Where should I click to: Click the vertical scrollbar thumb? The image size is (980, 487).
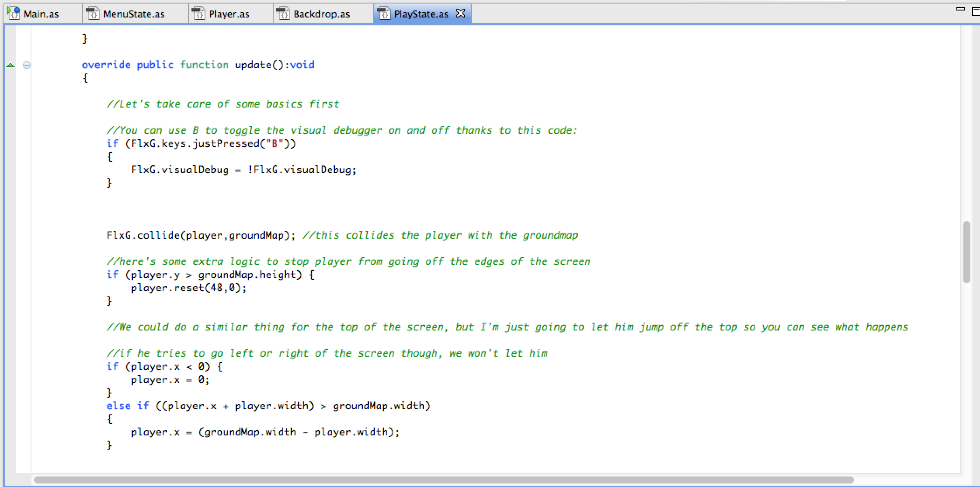[966, 252]
